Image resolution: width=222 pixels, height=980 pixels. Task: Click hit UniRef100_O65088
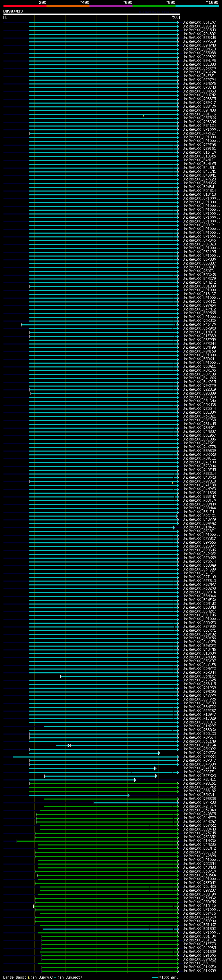point(199,53)
